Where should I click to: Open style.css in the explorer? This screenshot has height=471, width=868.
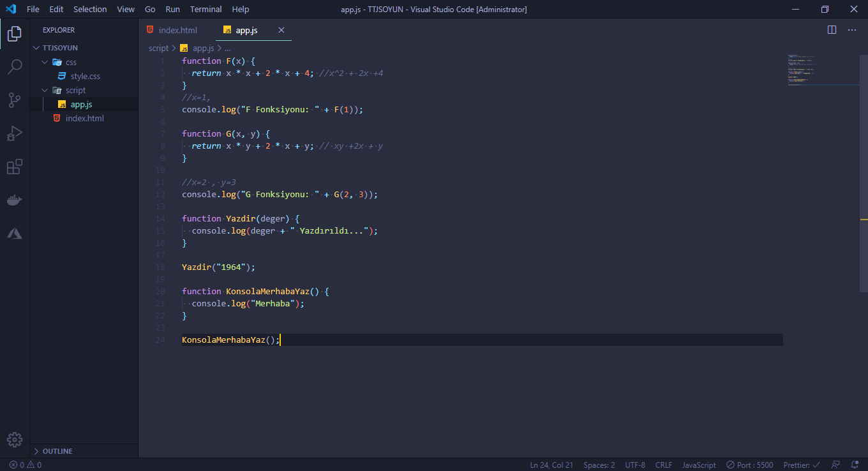pyautogui.click(x=85, y=76)
